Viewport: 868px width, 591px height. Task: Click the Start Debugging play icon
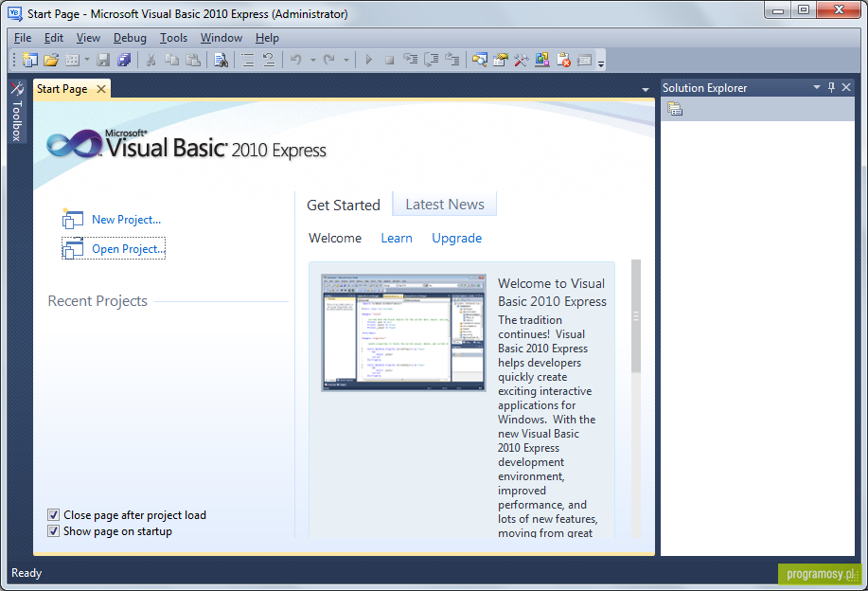(x=368, y=60)
